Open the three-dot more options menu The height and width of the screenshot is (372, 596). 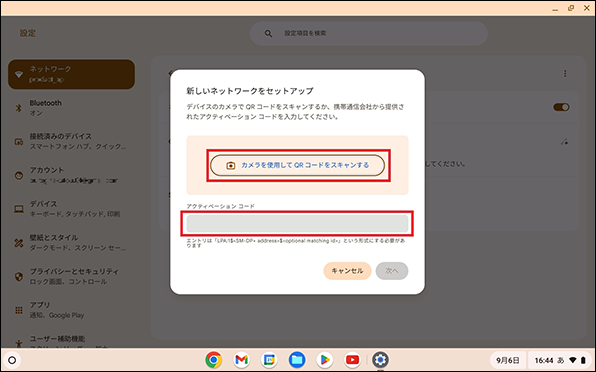click(565, 73)
